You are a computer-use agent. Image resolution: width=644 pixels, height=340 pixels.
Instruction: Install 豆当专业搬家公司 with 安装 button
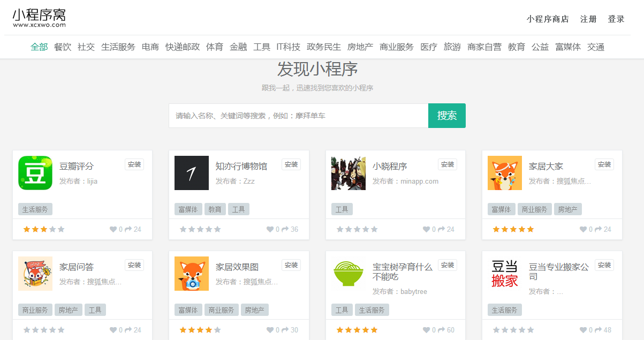click(x=604, y=265)
